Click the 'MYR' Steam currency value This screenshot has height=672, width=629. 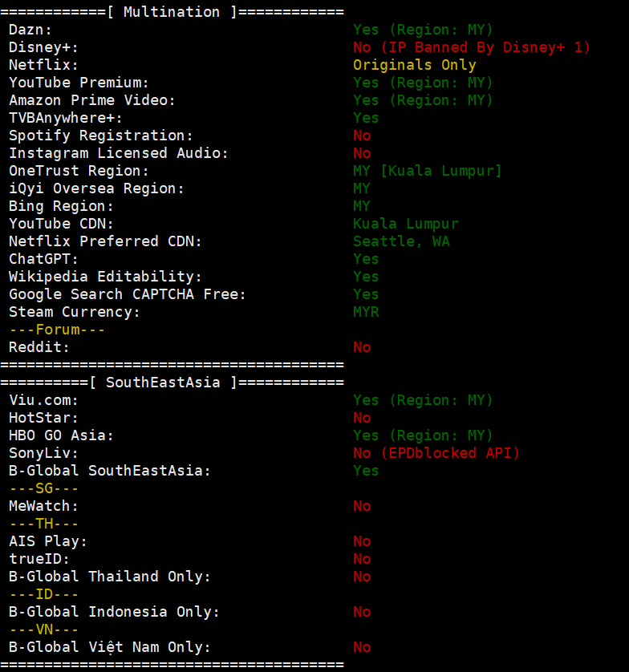[366, 312]
